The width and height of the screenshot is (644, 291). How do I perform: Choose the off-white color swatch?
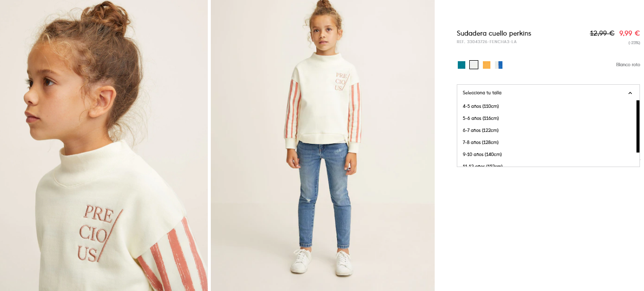tap(474, 65)
